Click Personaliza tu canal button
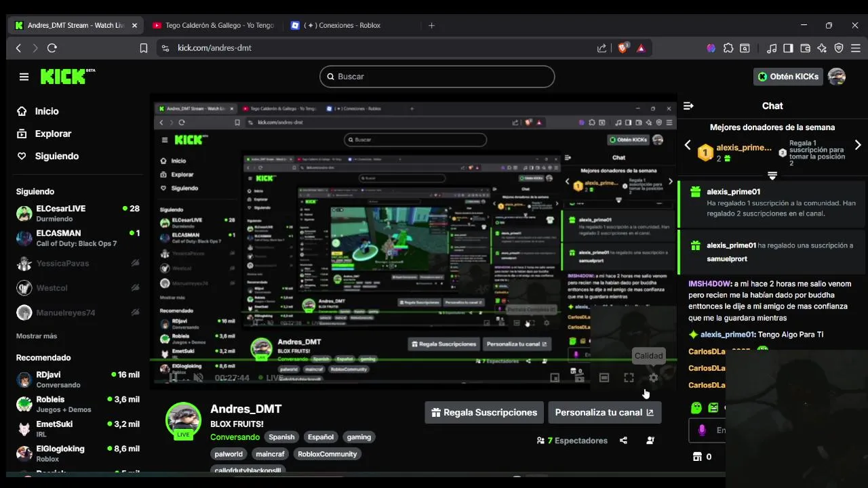 [x=604, y=412]
